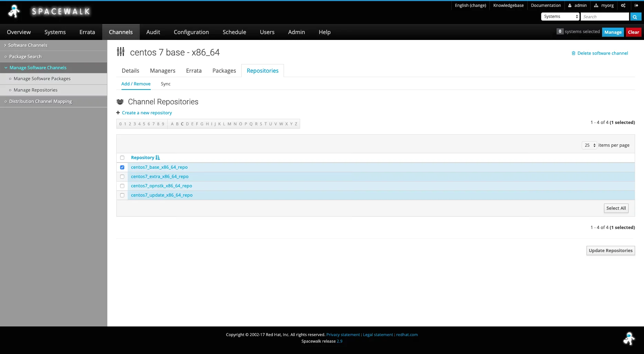Click the Spacewalk astronaut logo
The width and height of the screenshot is (644, 354).
tap(14, 11)
